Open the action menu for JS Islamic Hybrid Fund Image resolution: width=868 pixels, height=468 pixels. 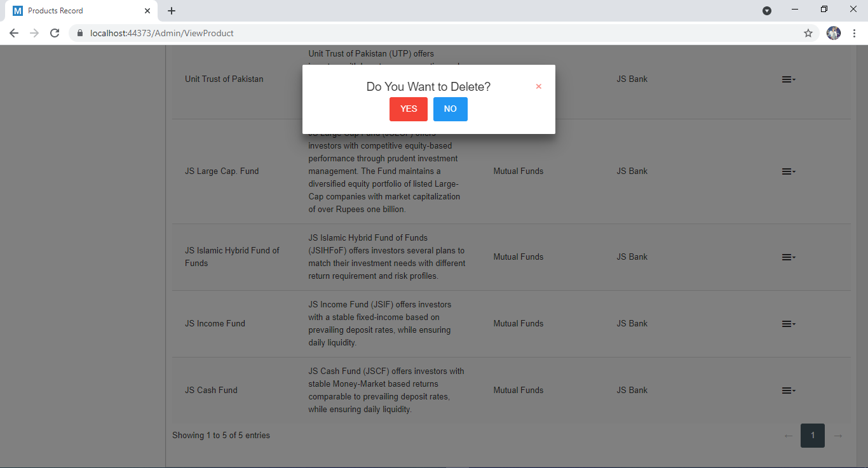pos(789,257)
